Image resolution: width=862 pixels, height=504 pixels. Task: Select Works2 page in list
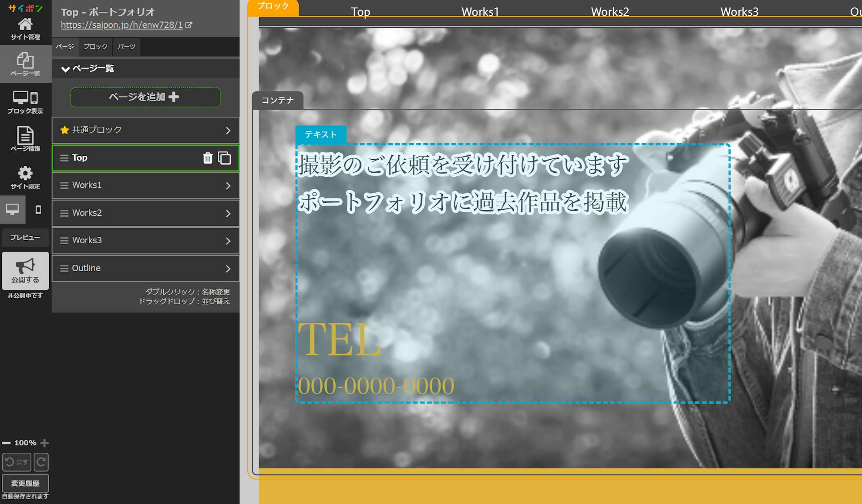pyautogui.click(x=145, y=213)
